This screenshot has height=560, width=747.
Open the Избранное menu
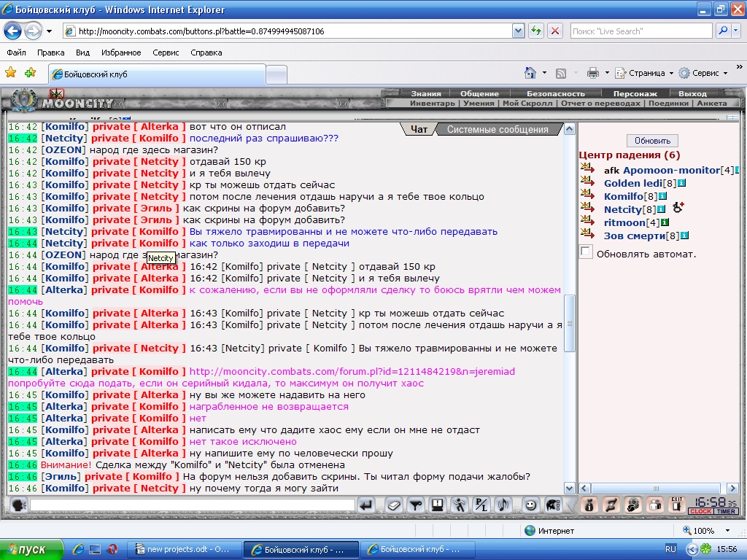pyautogui.click(x=121, y=52)
